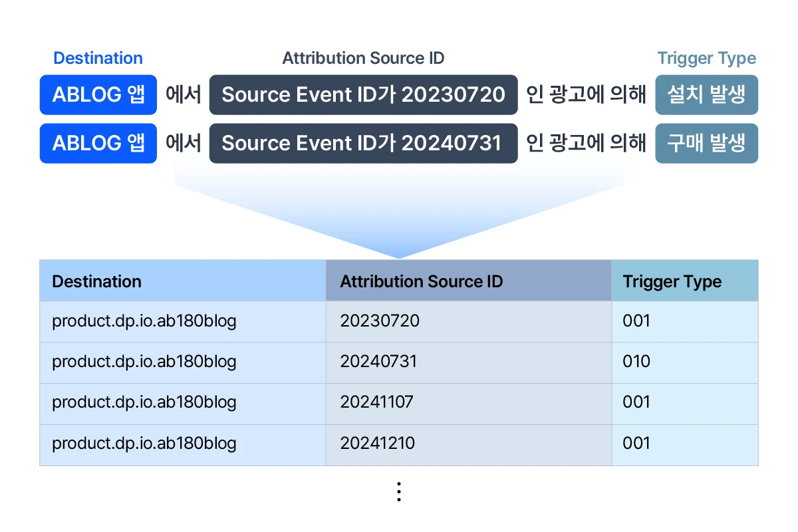This screenshot has width=798, height=532.
Task: Select the 20240731 cell in the table
Action: [x=378, y=362]
